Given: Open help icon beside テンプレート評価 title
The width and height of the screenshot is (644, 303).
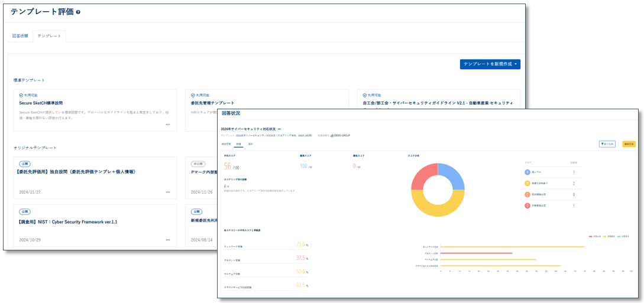Looking at the screenshot, I should [x=78, y=12].
